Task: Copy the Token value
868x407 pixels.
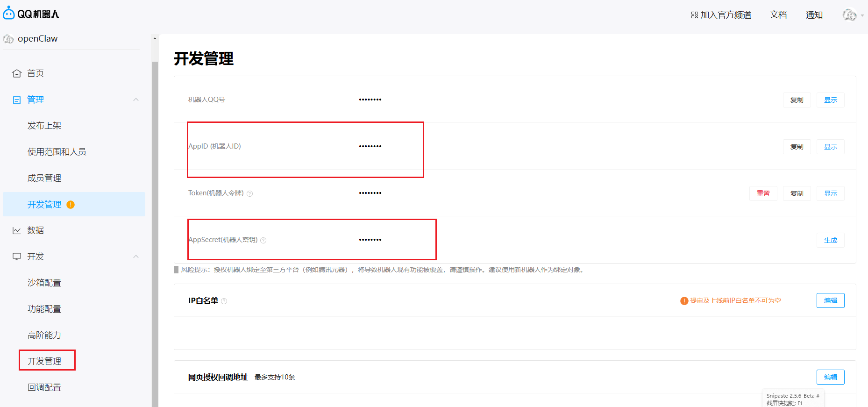Action: coord(797,193)
